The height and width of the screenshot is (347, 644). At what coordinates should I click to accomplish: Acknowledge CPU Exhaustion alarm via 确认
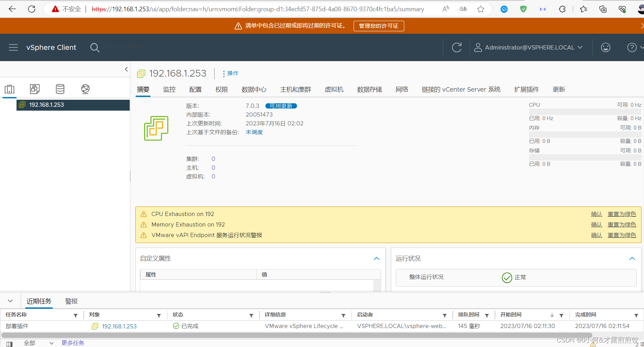[597, 214]
